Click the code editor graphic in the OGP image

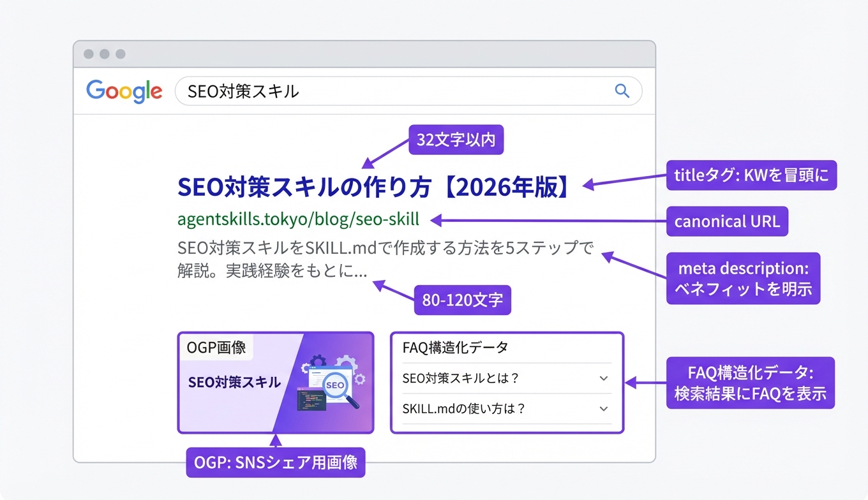(312, 399)
